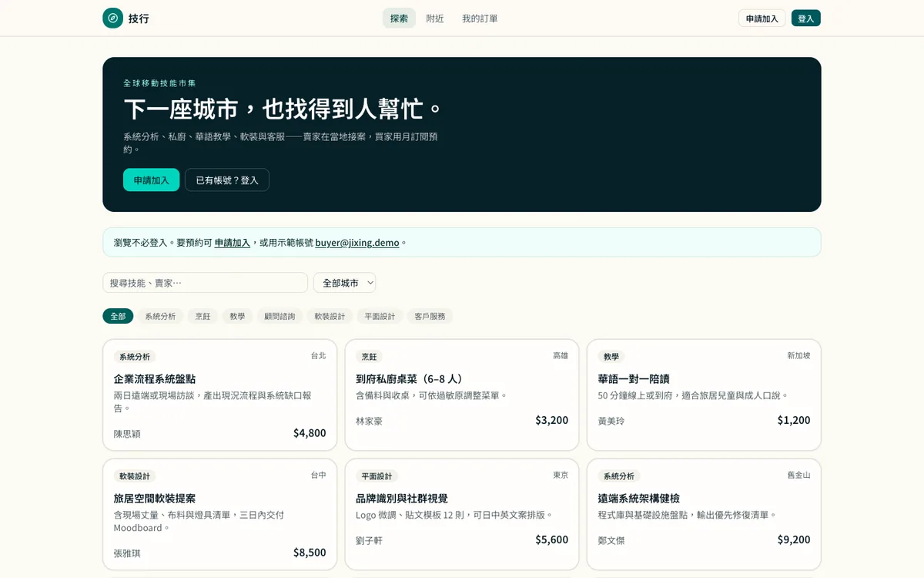This screenshot has height=578, width=924.
Task: Click seller name 林家豪
Action: 369,421
